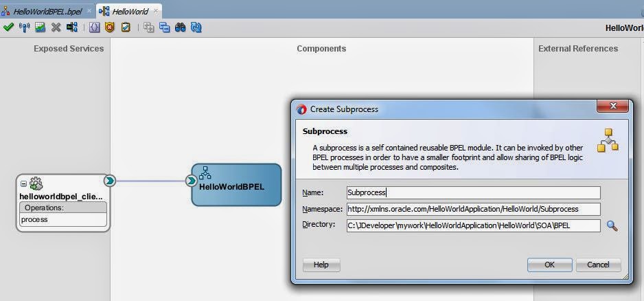Screen dimensions: 644x301
Task: Click the green checkmark validate icon
Action: [8, 27]
